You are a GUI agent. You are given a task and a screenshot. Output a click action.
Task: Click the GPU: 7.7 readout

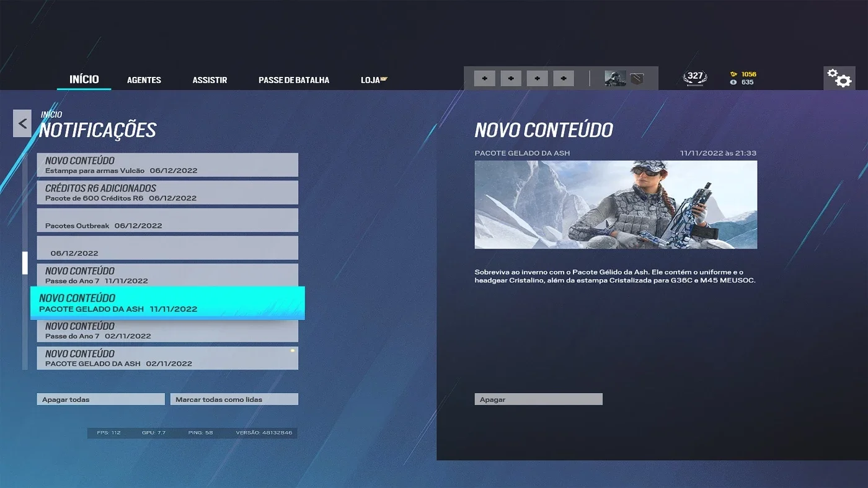tap(154, 432)
